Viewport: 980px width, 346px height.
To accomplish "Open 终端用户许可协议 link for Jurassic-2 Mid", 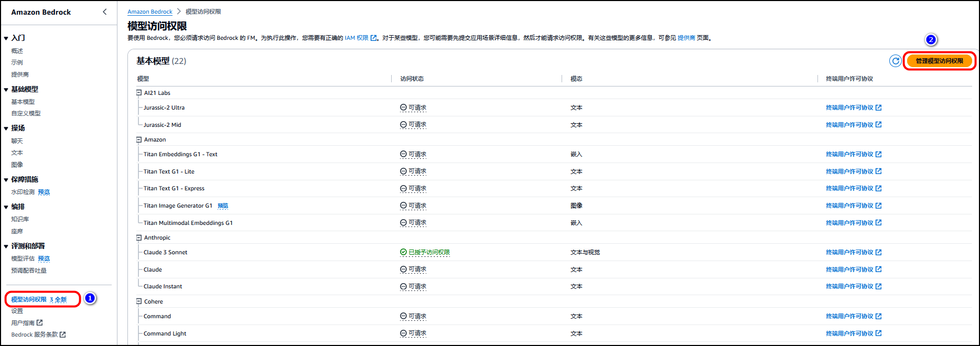I will pos(850,125).
